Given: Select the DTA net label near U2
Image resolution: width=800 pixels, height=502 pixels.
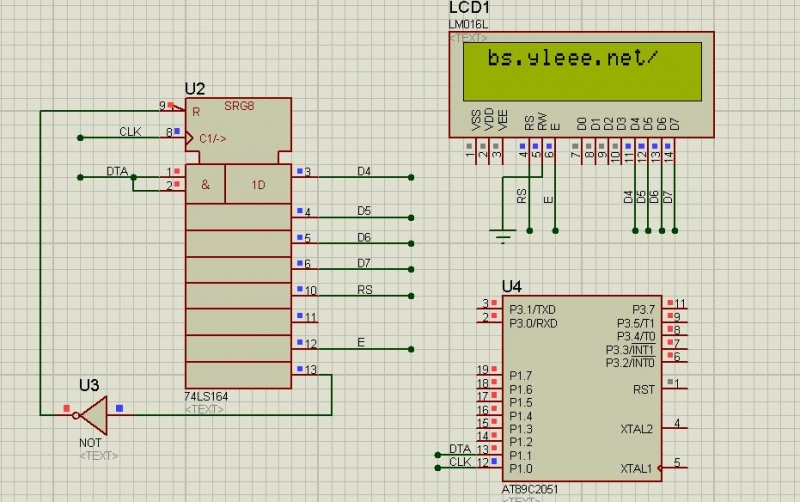Looking at the screenshot, I should pyautogui.click(x=117, y=171).
